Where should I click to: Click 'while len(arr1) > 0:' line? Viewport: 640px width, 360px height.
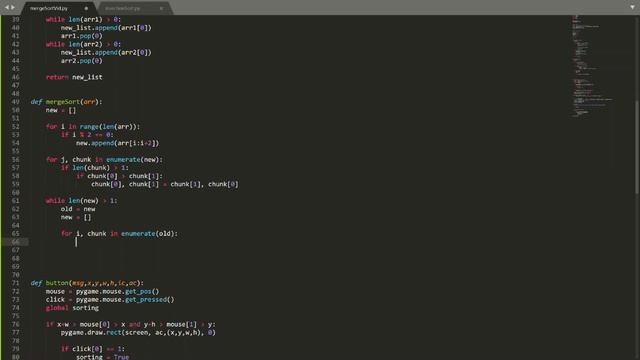83,19
